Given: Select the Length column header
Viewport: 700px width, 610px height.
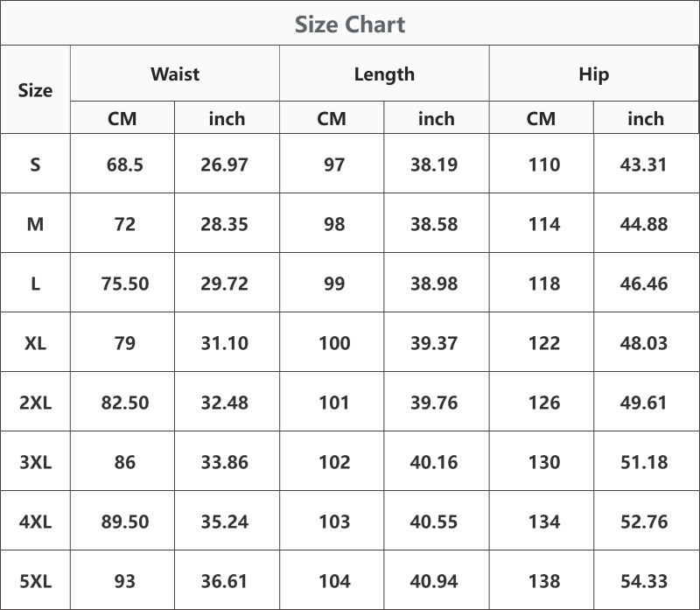Looking at the screenshot, I should coord(384,74).
